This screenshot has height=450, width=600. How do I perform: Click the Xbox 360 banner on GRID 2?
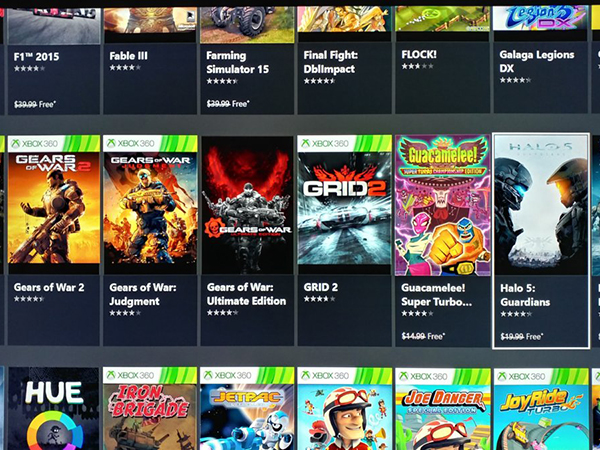point(345,143)
